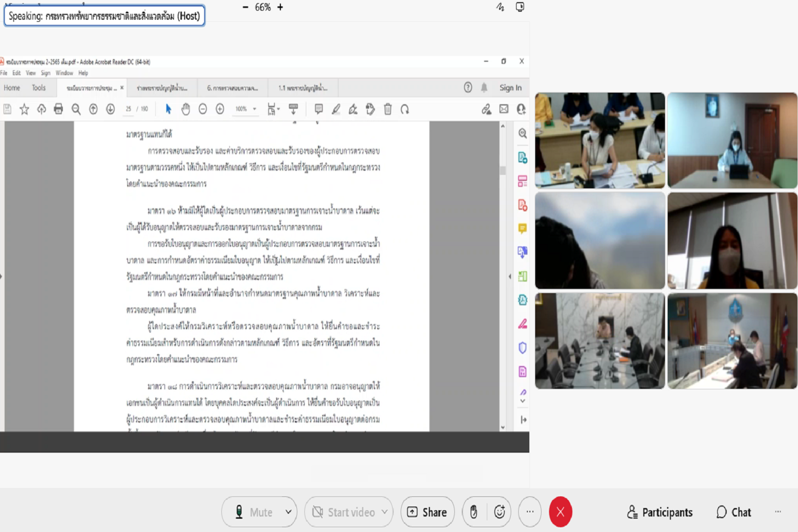Go to previous page arrow

pyautogui.click(x=93, y=109)
